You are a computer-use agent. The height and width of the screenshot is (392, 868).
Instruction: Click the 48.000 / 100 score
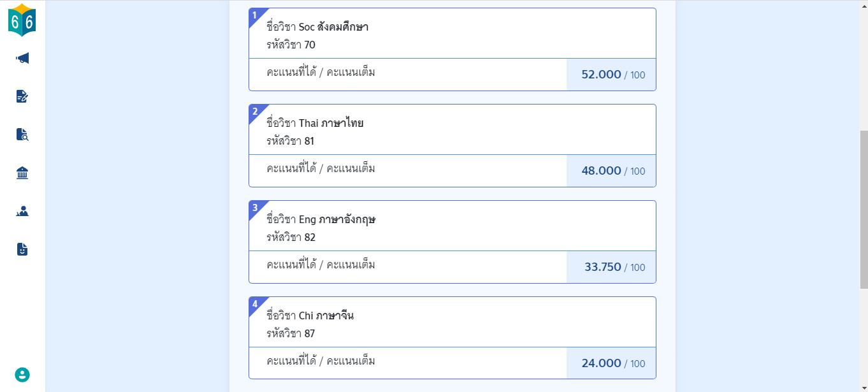click(x=613, y=171)
